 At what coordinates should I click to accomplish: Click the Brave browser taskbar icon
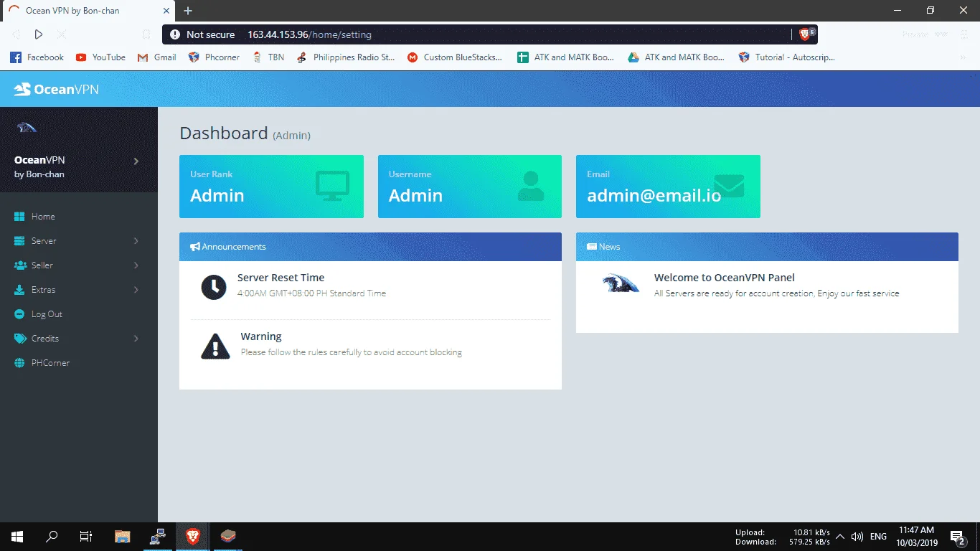coord(192,536)
